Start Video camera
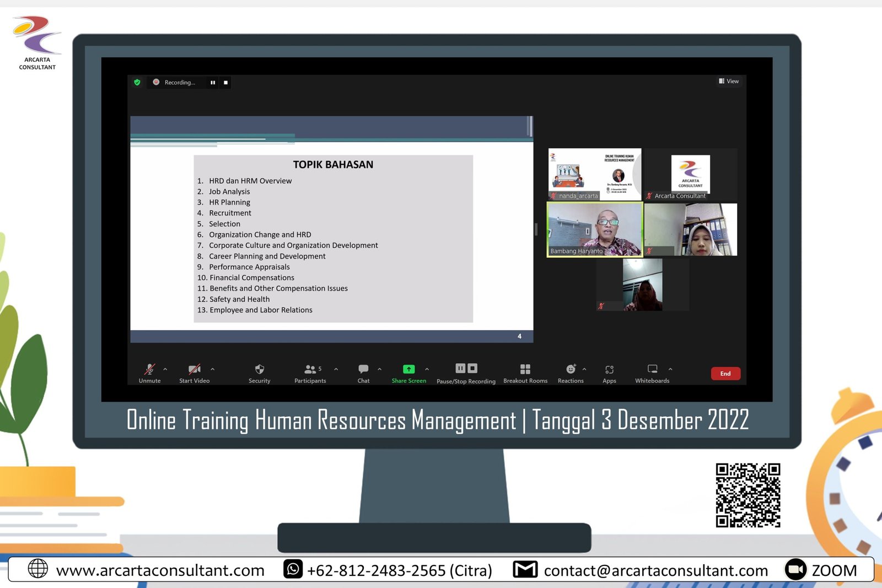Screen dimensions: 882x588 click(x=194, y=370)
